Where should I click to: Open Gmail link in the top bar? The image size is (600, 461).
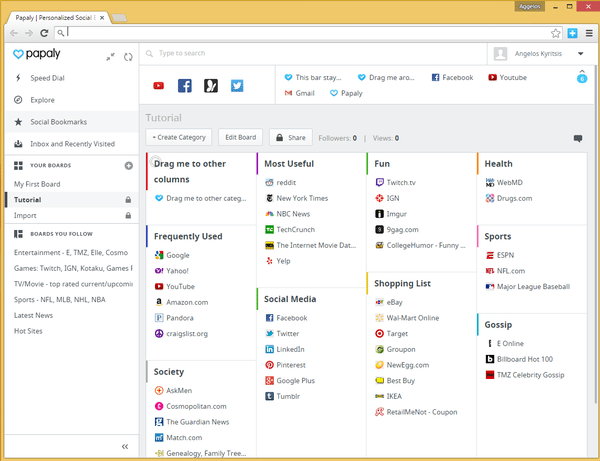pos(299,93)
